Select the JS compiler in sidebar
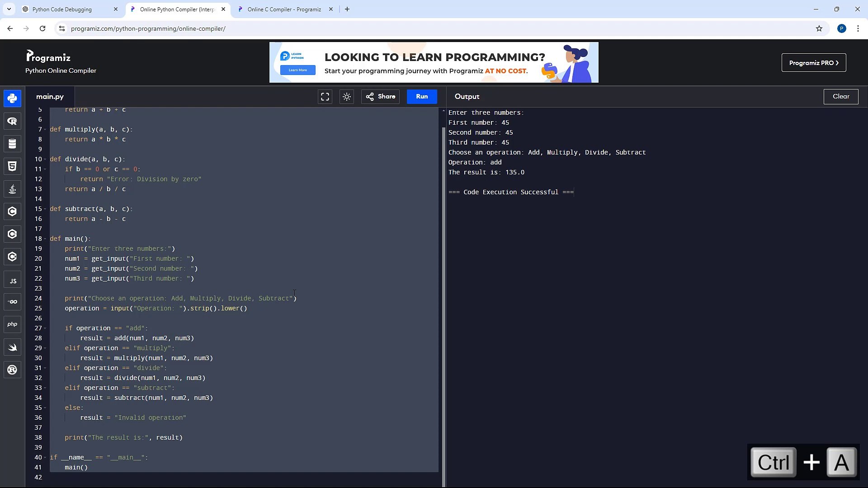 [x=12, y=280]
